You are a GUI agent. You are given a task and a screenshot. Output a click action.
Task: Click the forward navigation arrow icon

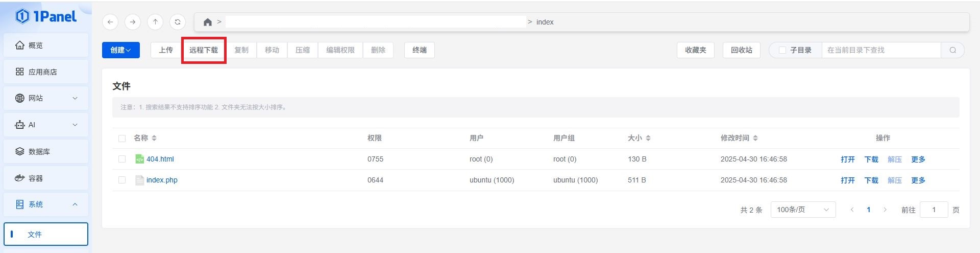(x=133, y=22)
